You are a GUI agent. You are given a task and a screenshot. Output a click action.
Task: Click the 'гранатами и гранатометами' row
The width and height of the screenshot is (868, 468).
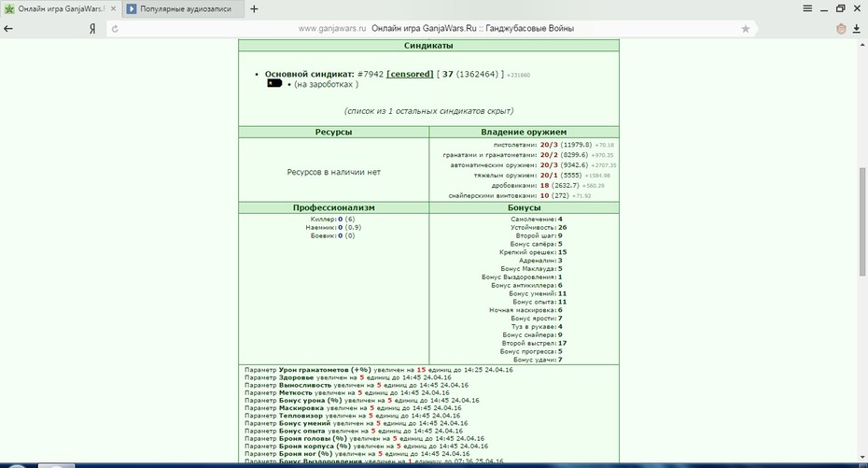tap(528, 155)
